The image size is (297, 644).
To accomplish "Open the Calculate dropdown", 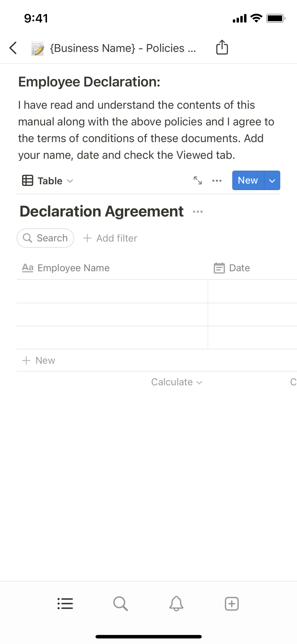I will tap(176, 382).
